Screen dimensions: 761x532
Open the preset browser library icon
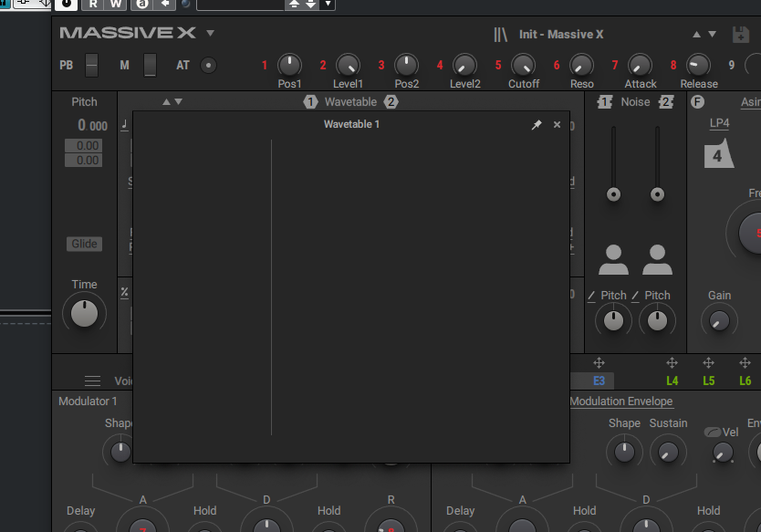(500, 35)
